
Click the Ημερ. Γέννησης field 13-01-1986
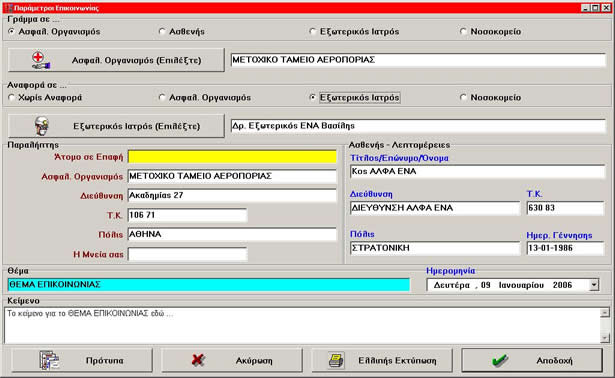[565, 248]
